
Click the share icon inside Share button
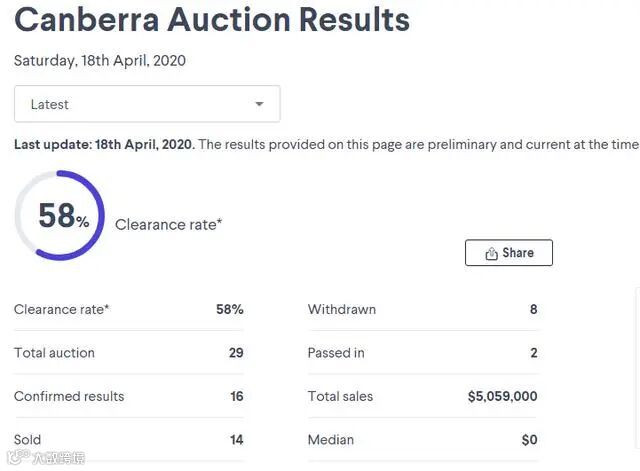click(x=491, y=254)
